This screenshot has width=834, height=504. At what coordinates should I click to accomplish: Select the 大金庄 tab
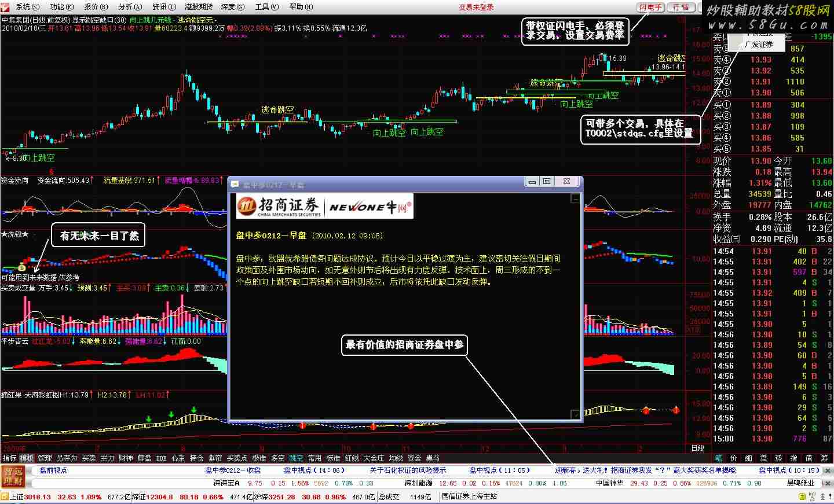pos(374,458)
